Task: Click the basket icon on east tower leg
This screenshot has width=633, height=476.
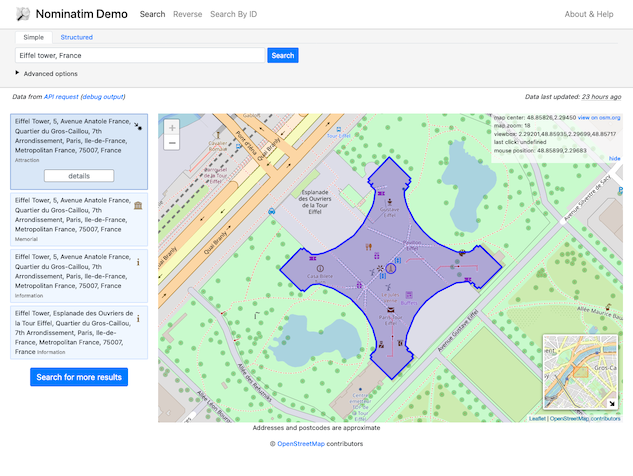Action: (462, 253)
